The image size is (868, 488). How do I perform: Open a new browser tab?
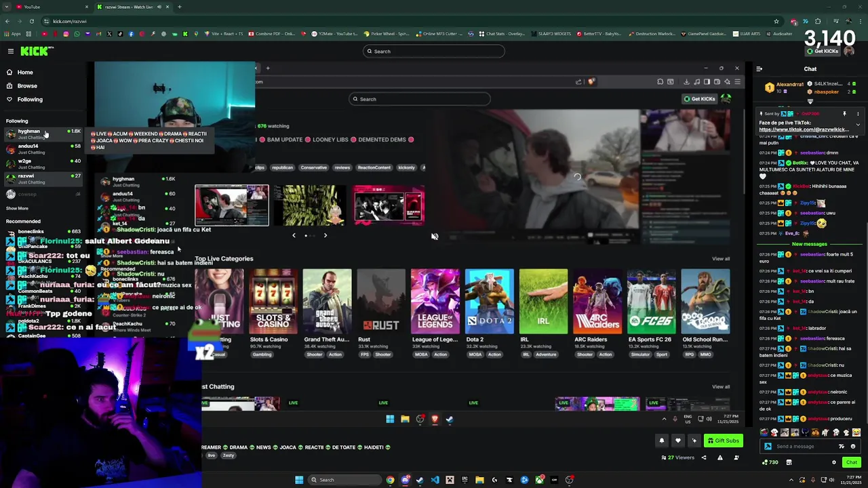(x=179, y=7)
